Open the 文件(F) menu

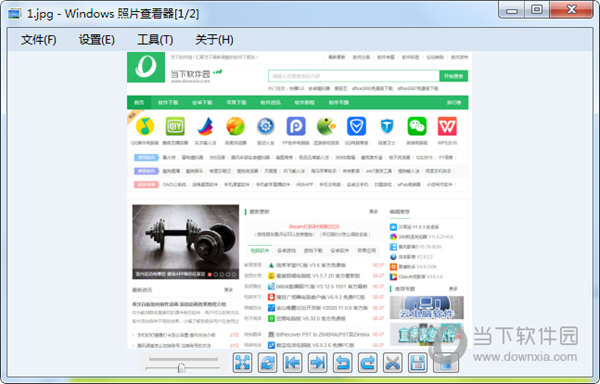39,40
